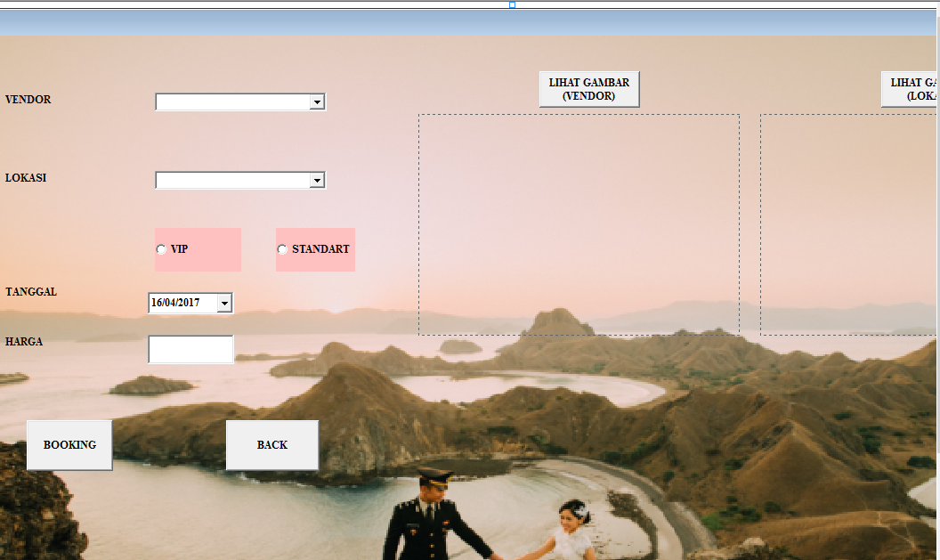This screenshot has width=940, height=560.
Task: Click inside the HARGA input field
Action: 190,349
